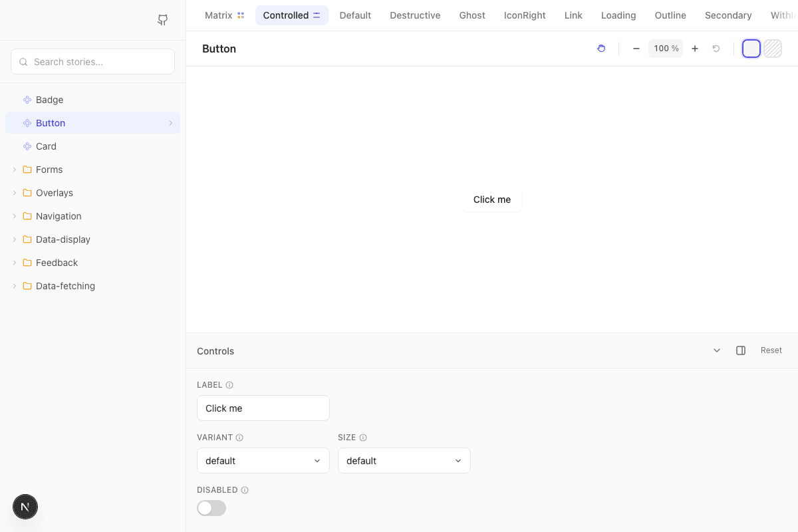Viewport: 798px width, 532px height.
Task: Click the GitHub repository icon
Action: [162, 20]
